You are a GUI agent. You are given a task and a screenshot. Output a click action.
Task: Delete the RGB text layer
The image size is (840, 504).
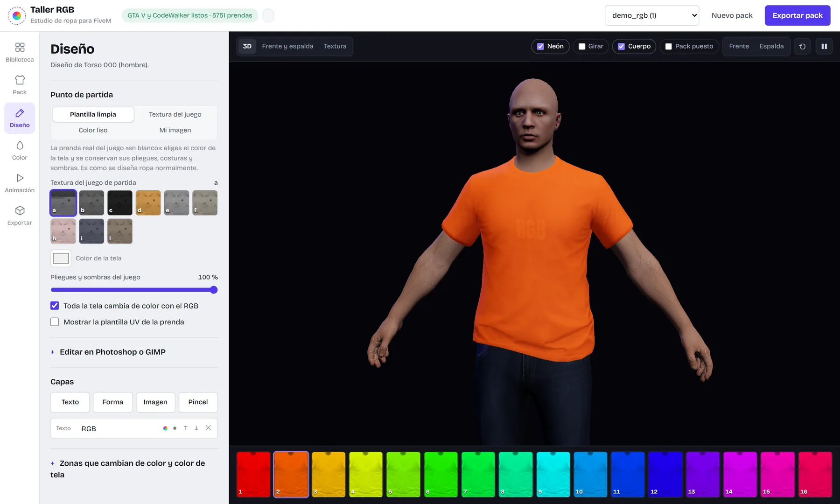[x=208, y=428]
